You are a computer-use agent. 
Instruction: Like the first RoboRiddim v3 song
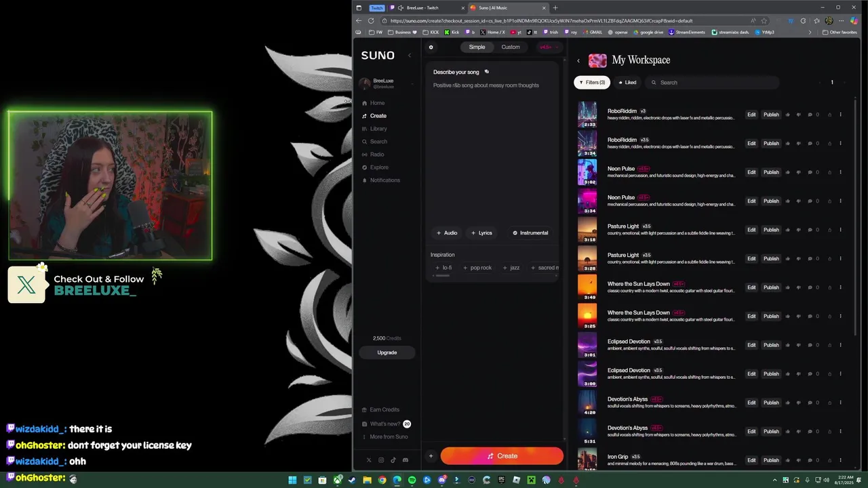pyautogui.click(x=787, y=115)
